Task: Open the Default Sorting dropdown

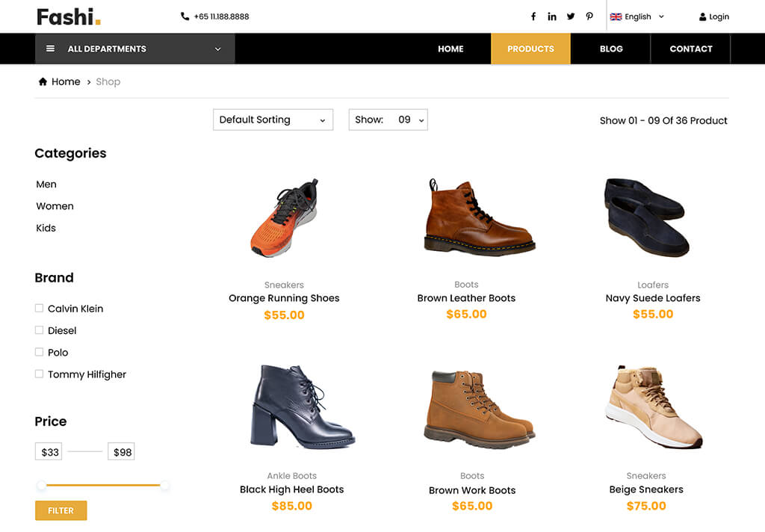Action: pos(273,120)
